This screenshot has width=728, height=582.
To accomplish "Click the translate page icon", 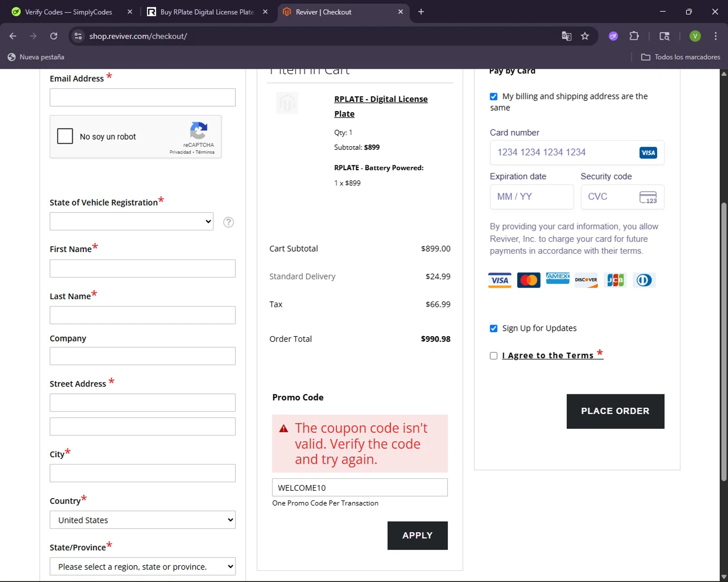I will pos(566,36).
